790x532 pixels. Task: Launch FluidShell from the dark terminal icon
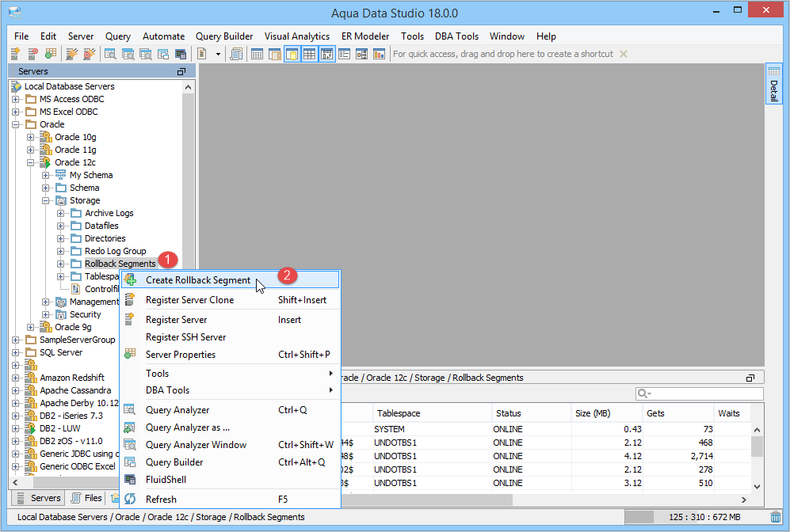point(181,54)
